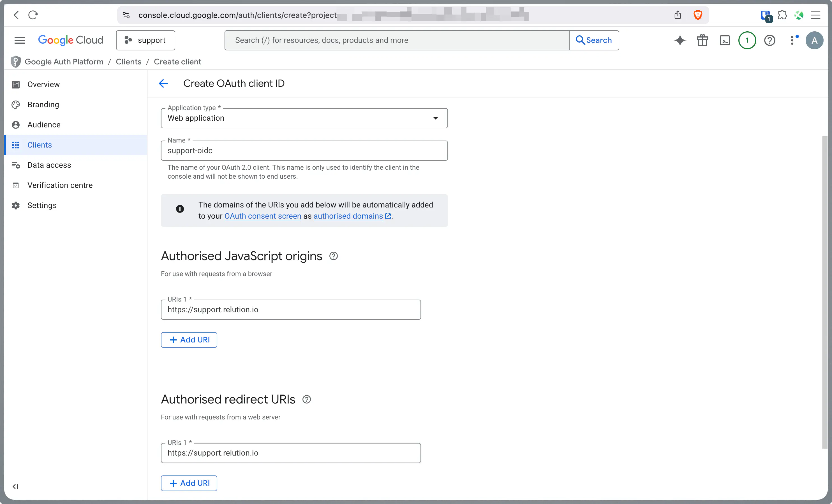This screenshot has height=504, width=832.
Task: Click the back arrow next to Create OAuth client ID
Action: coord(163,83)
